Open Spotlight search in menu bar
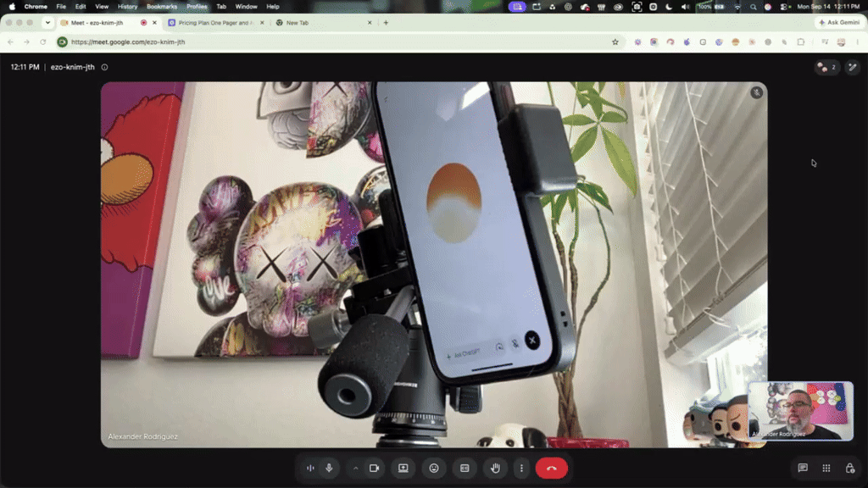 click(x=753, y=7)
